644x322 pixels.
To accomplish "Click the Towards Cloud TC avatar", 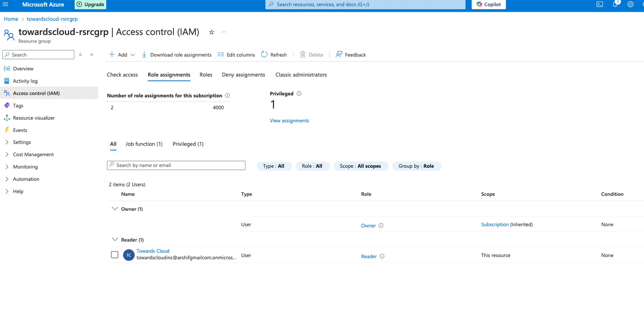I will click(x=129, y=255).
